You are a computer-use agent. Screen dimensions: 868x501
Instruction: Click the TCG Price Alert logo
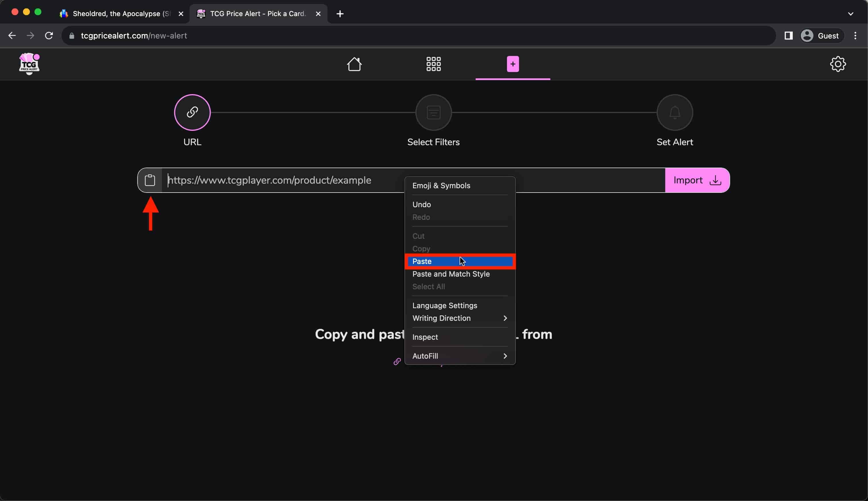(29, 64)
